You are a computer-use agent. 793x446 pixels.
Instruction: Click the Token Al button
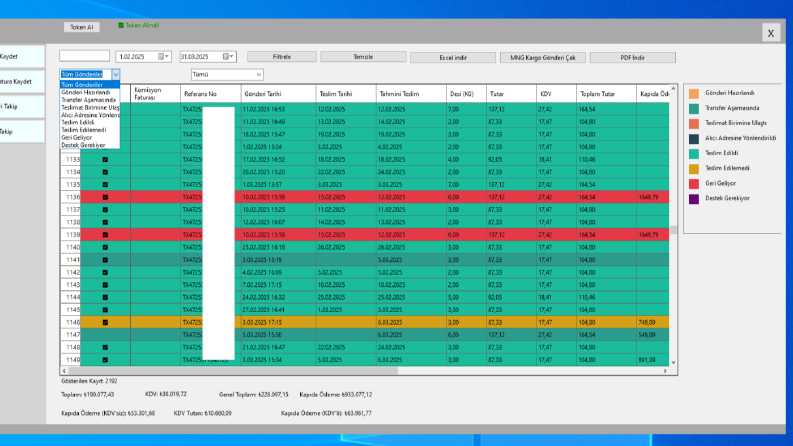pyautogui.click(x=81, y=27)
